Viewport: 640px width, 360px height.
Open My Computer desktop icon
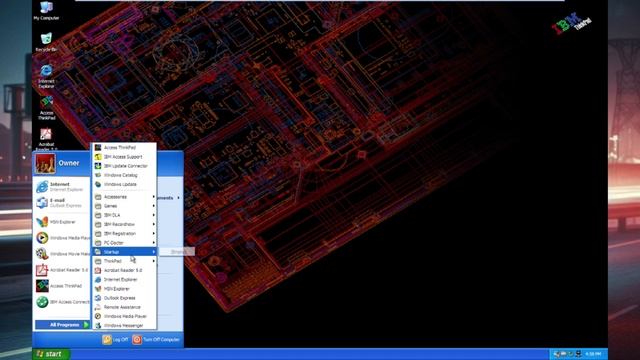tap(46, 11)
